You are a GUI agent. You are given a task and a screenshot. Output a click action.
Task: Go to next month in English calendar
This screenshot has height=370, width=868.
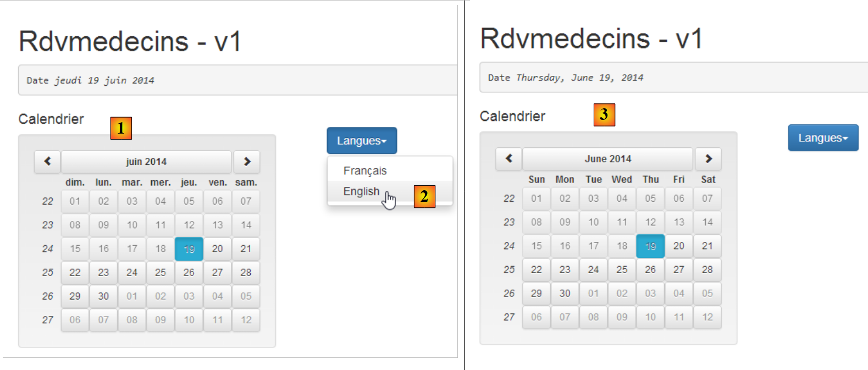pos(708,159)
